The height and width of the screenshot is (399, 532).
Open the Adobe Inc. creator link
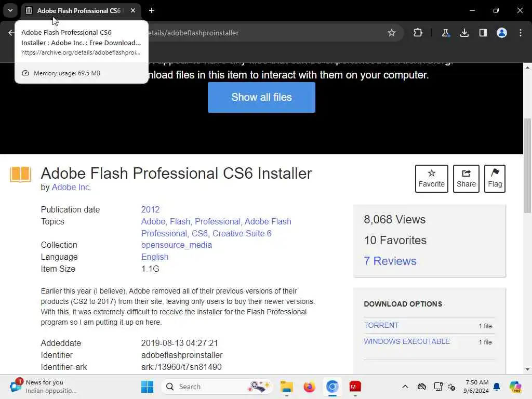(71, 187)
